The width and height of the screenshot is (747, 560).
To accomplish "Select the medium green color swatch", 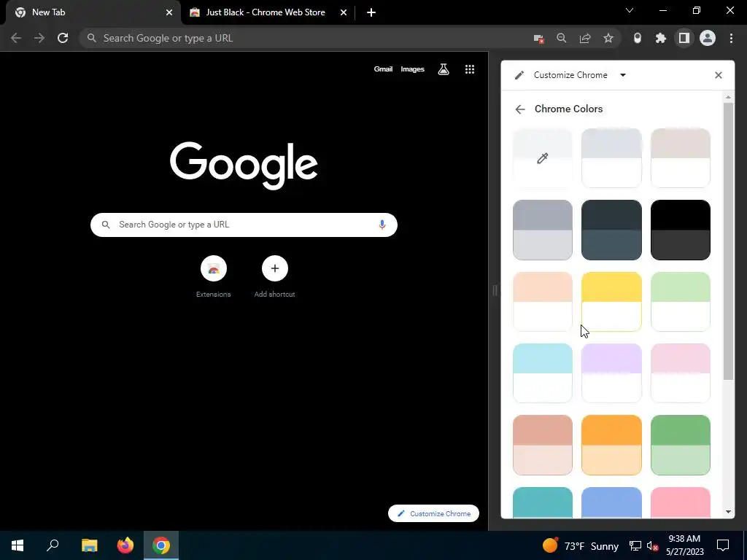I will coord(681,445).
